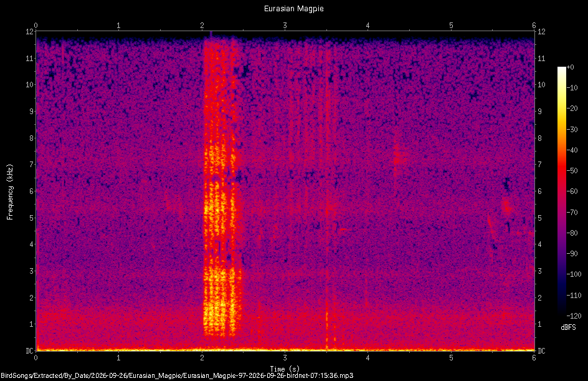Click the 'DC' label on the left axis
The height and width of the screenshot is (381, 588).
[x=29, y=351]
